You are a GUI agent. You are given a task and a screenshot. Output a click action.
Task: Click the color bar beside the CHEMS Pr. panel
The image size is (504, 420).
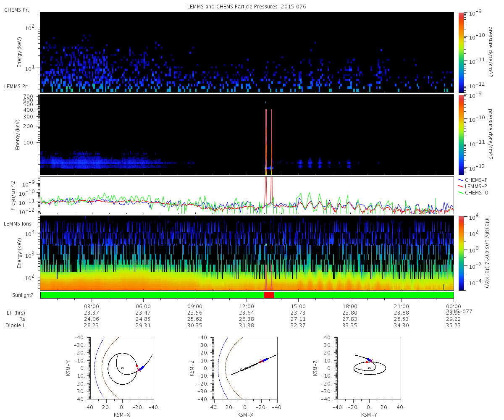coord(461,52)
